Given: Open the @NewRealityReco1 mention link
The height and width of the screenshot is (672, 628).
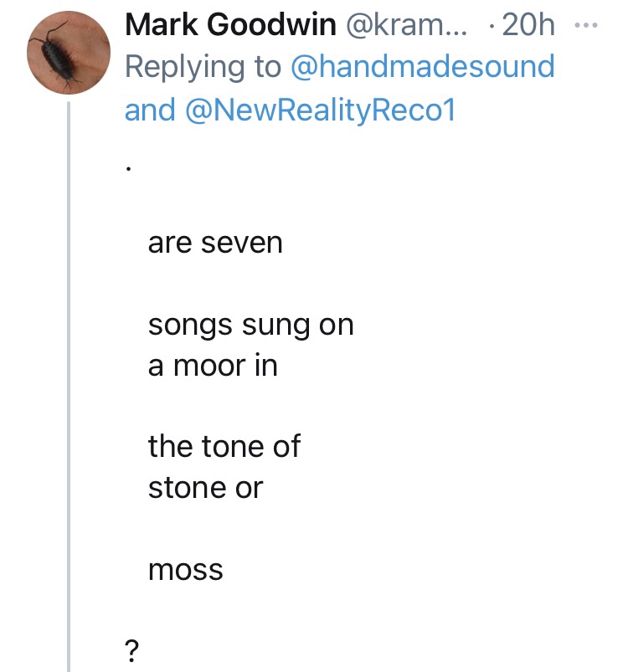Looking at the screenshot, I should [x=315, y=109].
